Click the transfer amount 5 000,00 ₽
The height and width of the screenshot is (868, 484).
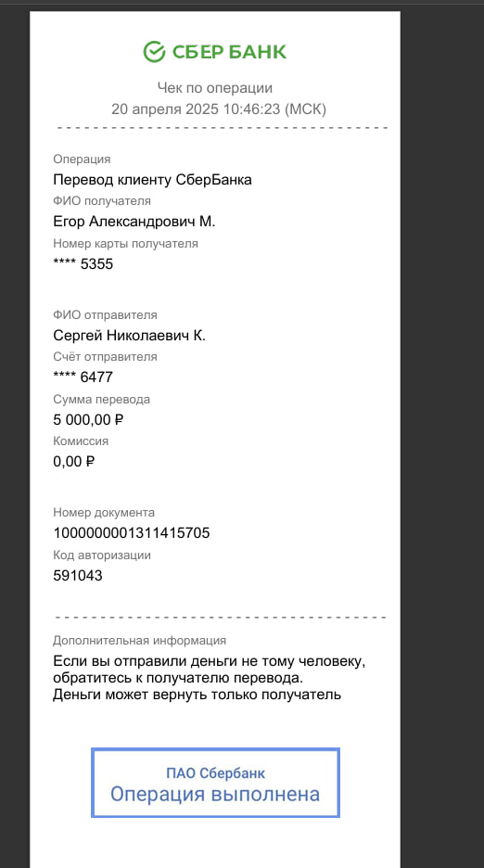pyautogui.click(x=88, y=420)
